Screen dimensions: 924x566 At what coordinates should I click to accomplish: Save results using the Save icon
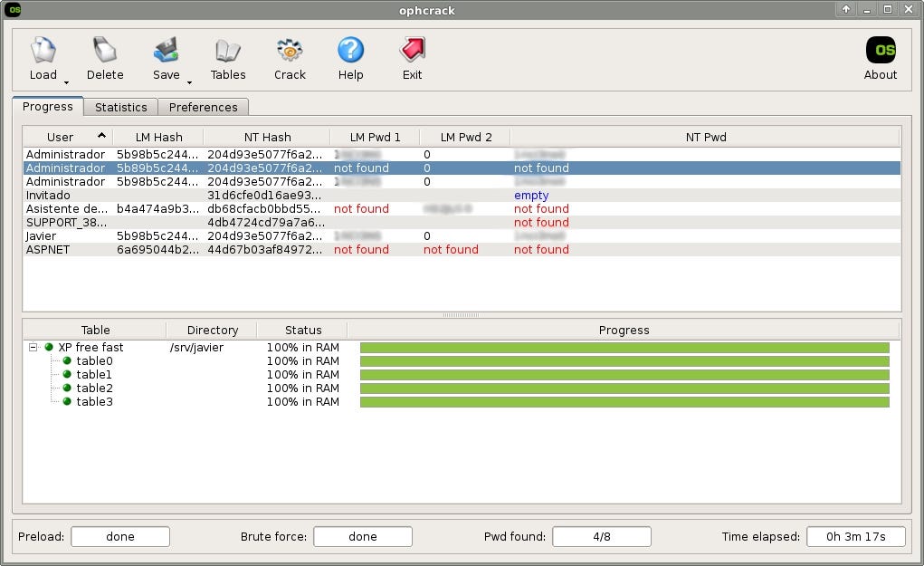166,54
